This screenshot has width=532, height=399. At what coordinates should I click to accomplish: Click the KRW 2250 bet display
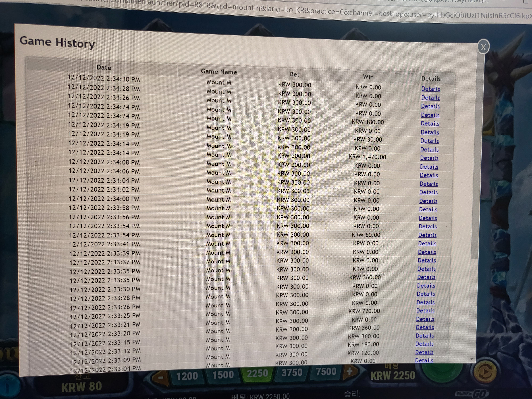point(393,376)
